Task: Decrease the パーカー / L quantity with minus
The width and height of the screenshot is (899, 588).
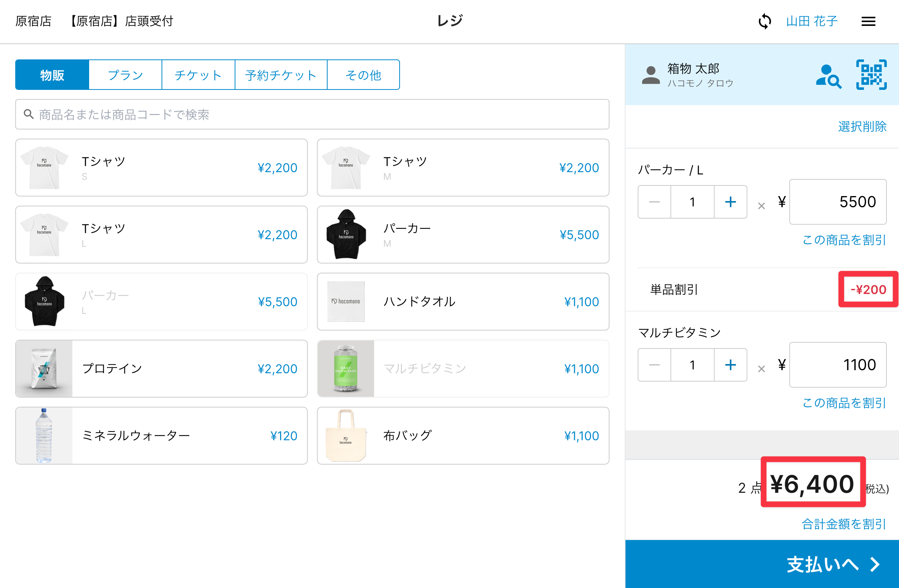Action: coord(654,202)
